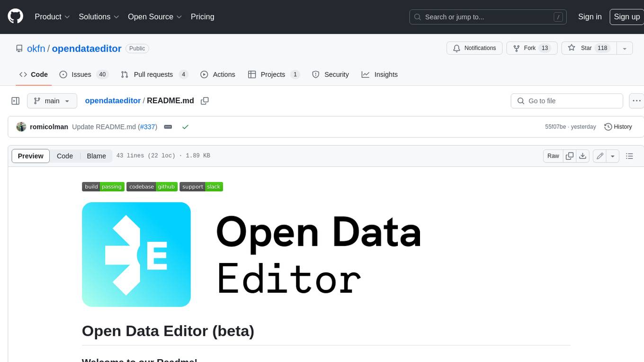Image resolution: width=644 pixels, height=362 pixels.
Task: Click the Notifications bell button
Action: tap(474, 48)
